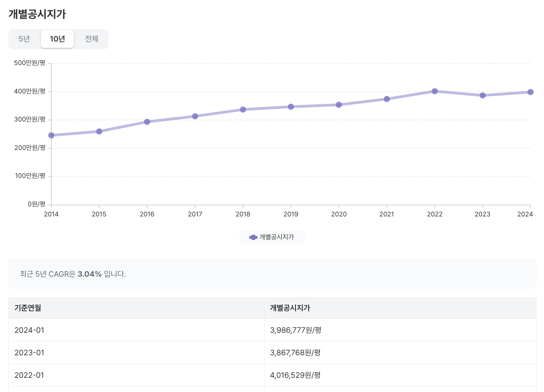Select the 2016 chart data point
This screenshot has height=392, width=544.
tap(147, 122)
